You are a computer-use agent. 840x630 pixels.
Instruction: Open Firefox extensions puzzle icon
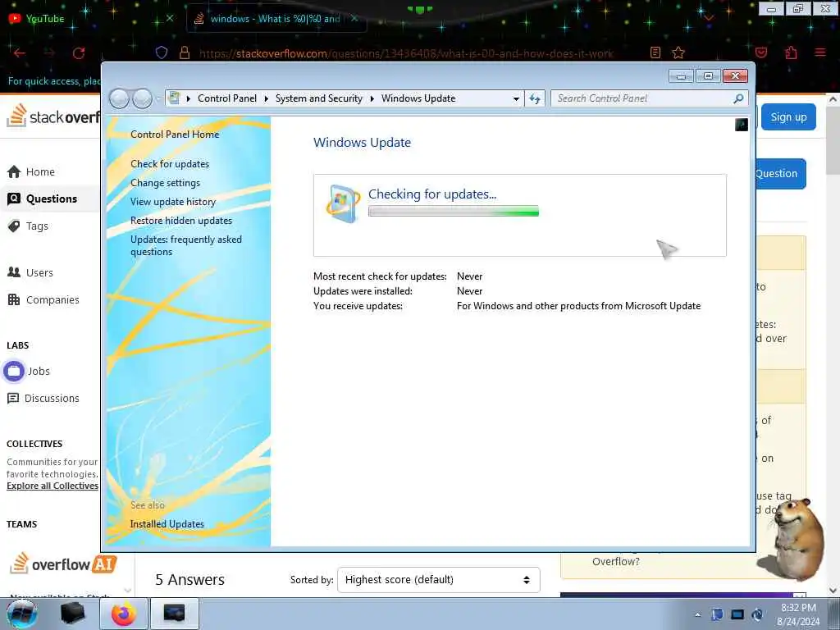pos(792,52)
